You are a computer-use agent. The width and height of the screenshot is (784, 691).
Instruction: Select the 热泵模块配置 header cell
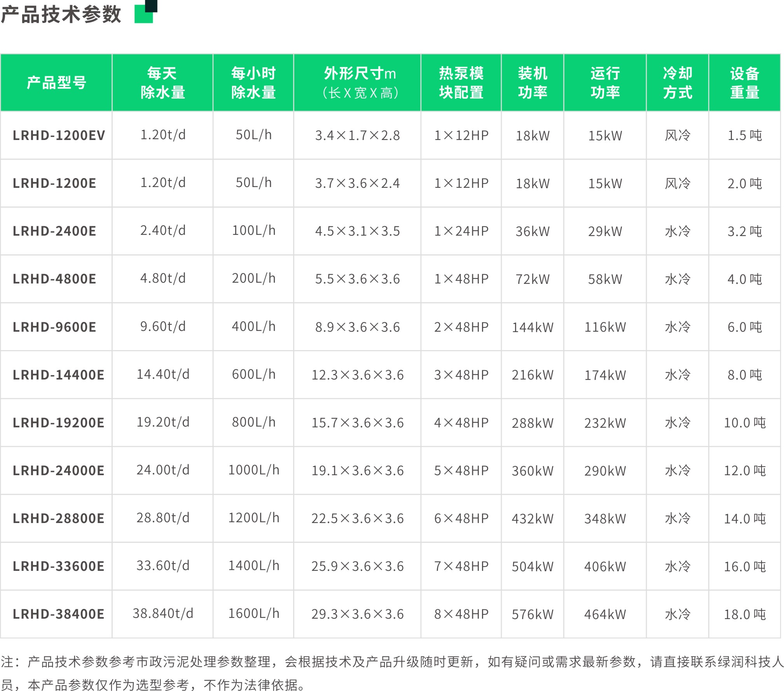[461, 83]
